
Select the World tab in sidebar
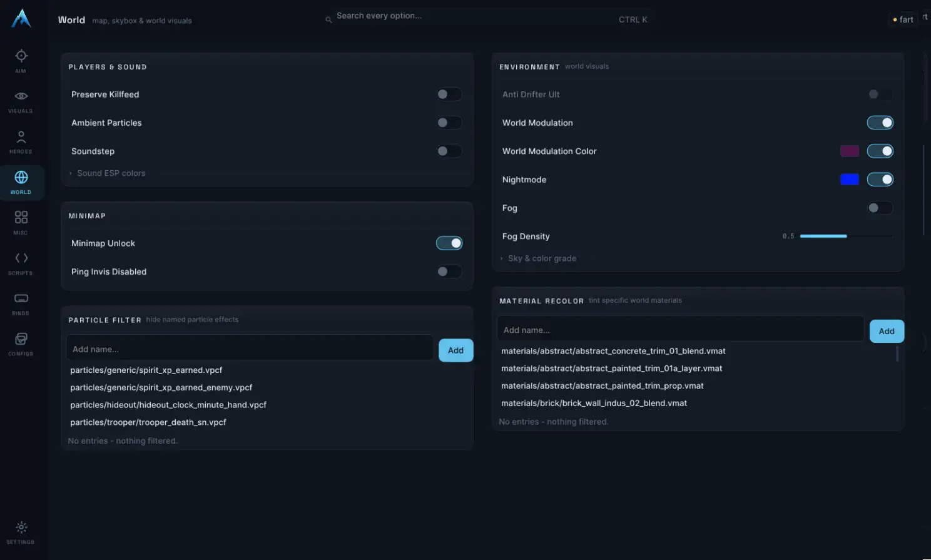21,183
